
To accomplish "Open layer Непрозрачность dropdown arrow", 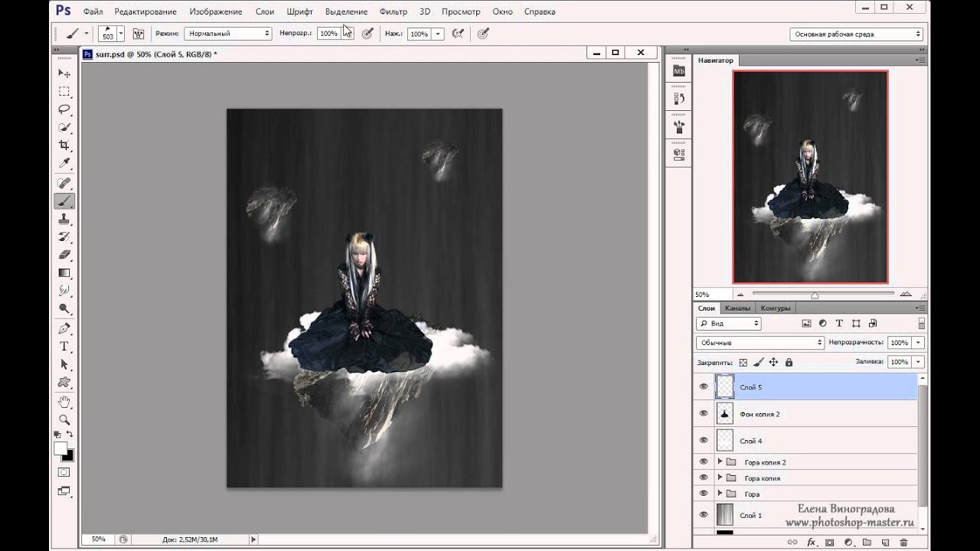I will click(919, 343).
